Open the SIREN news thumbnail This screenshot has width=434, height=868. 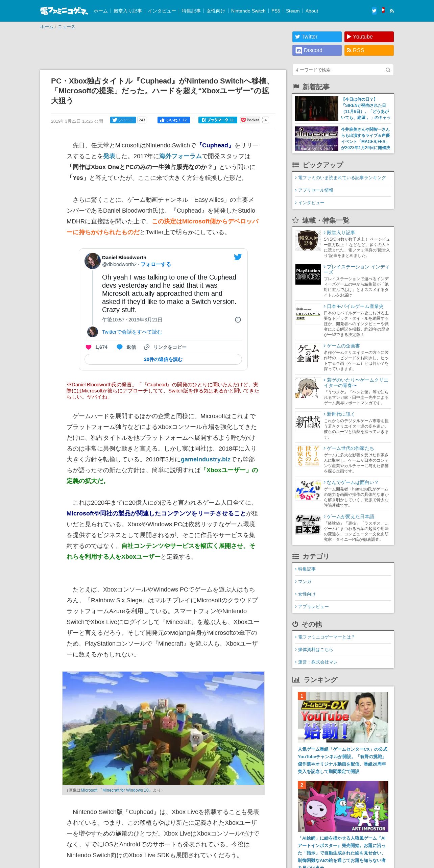(x=317, y=108)
